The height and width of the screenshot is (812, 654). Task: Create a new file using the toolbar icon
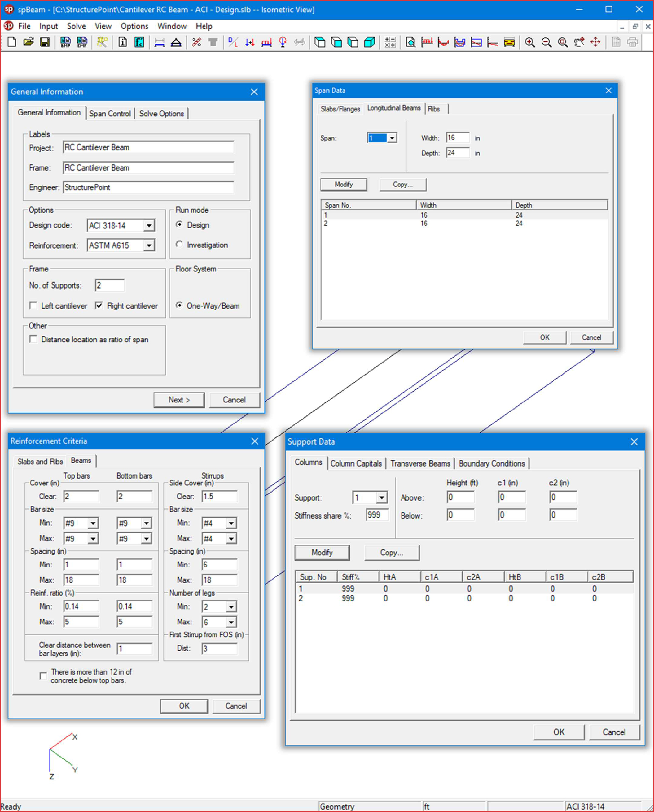(x=12, y=42)
